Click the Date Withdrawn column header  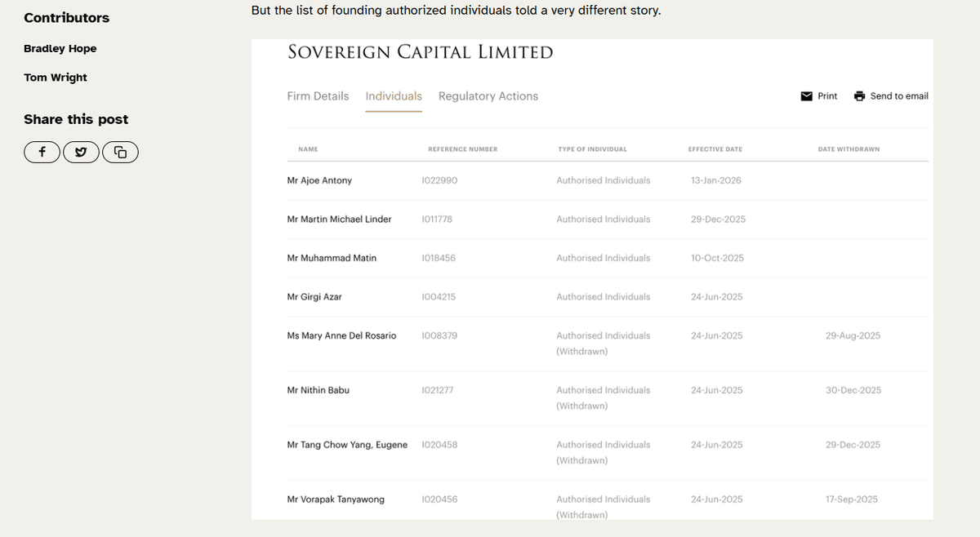click(x=849, y=149)
